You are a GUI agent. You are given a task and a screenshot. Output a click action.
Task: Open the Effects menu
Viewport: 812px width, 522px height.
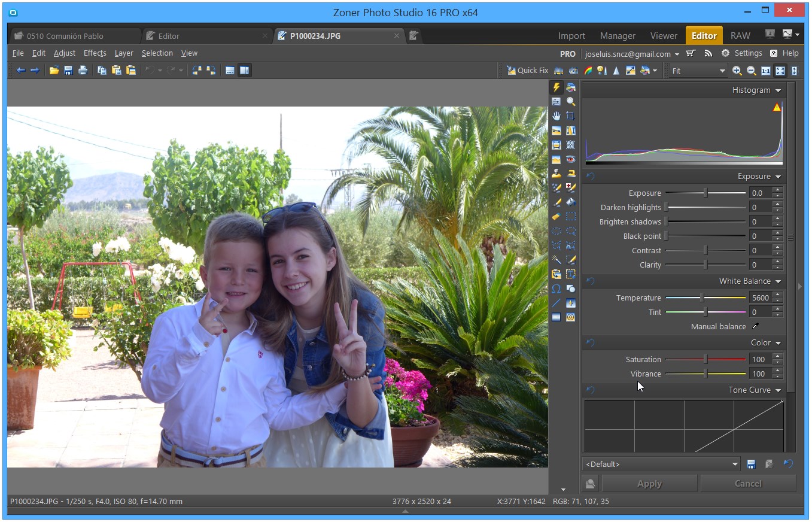click(95, 53)
